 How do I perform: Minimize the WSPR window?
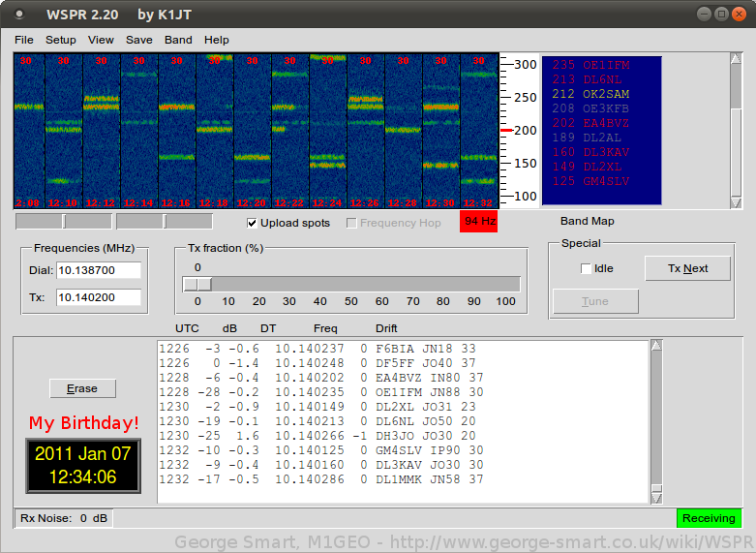[704, 14]
